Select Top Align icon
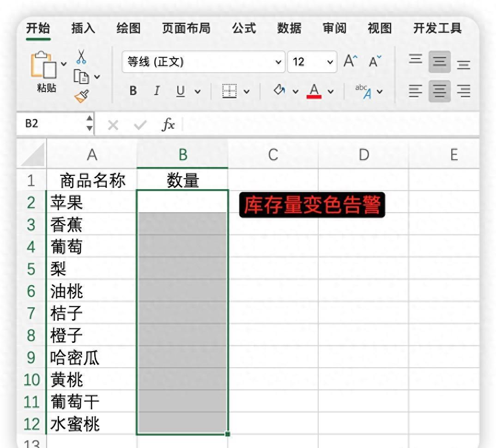496x448 pixels. [x=416, y=59]
